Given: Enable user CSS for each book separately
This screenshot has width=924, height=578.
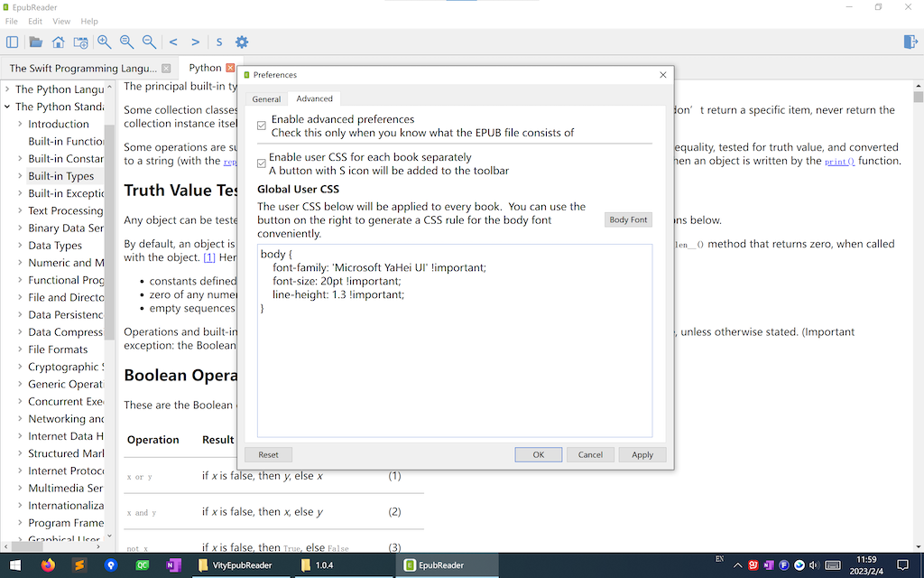Looking at the screenshot, I should (261, 163).
